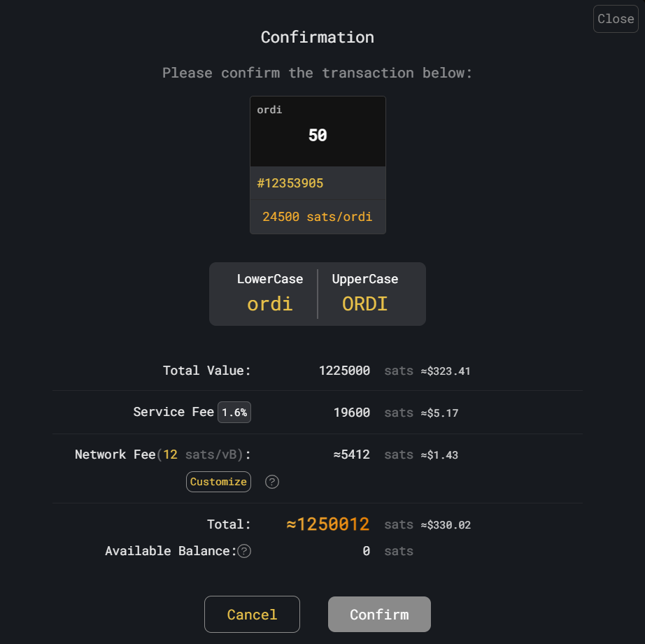Viewport: 645px width, 644px height.
Task: Click inscription number #12353905
Action: click(x=290, y=183)
